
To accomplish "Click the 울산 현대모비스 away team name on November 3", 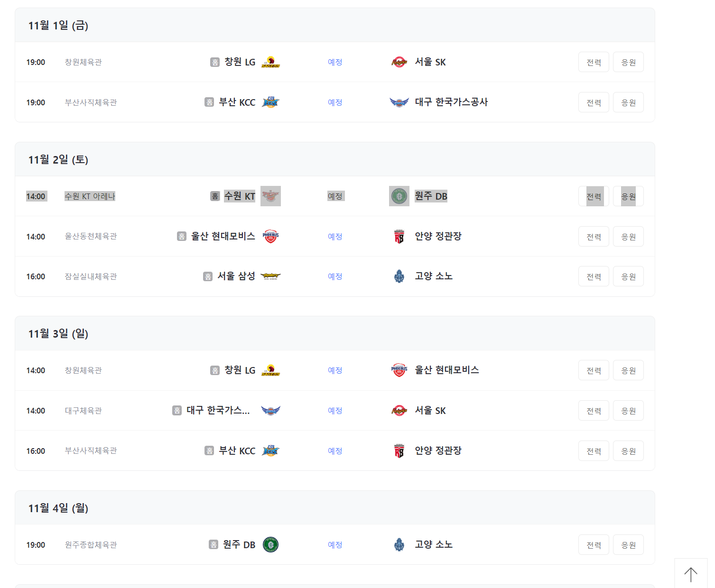I will pyautogui.click(x=447, y=370).
